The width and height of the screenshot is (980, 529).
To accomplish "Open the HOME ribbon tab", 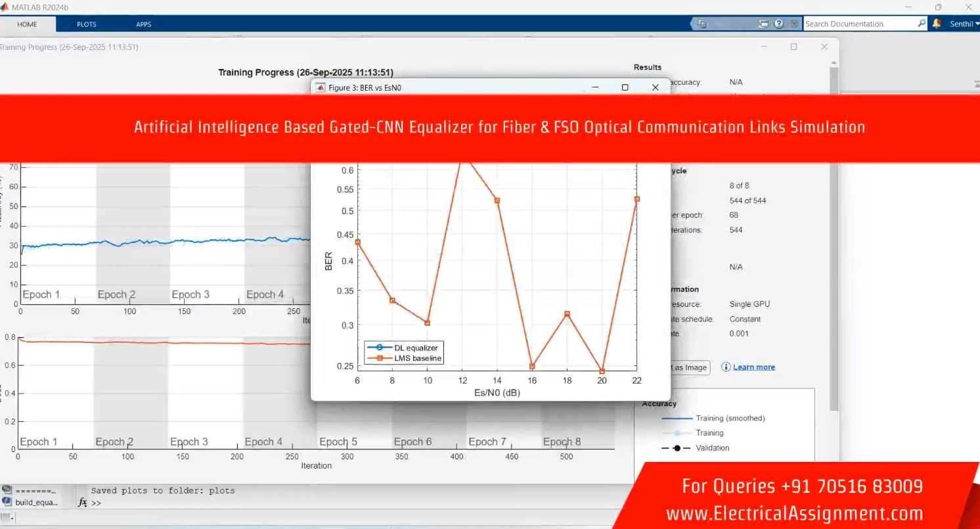I will pyautogui.click(x=28, y=24).
